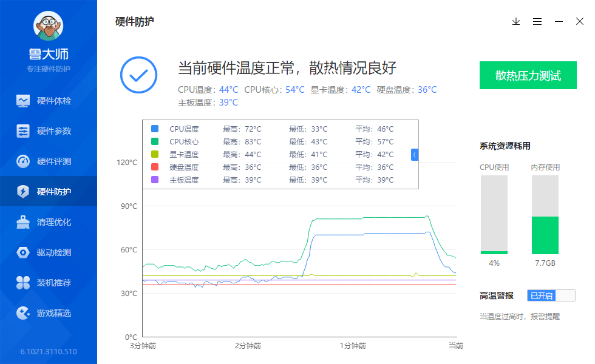The width and height of the screenshot is (595, 364).
Task: Open 硬件体检 in sidebar
Action: click(x=49, y=101)
